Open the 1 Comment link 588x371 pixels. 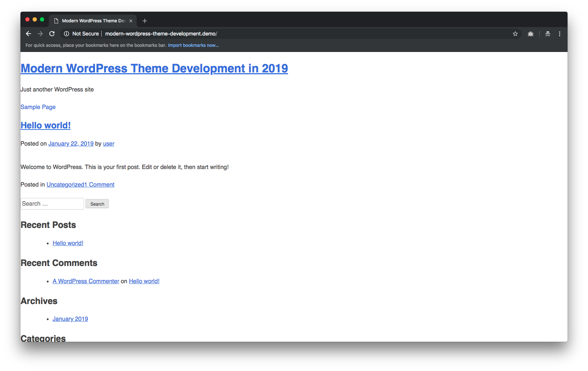[100, 184]
